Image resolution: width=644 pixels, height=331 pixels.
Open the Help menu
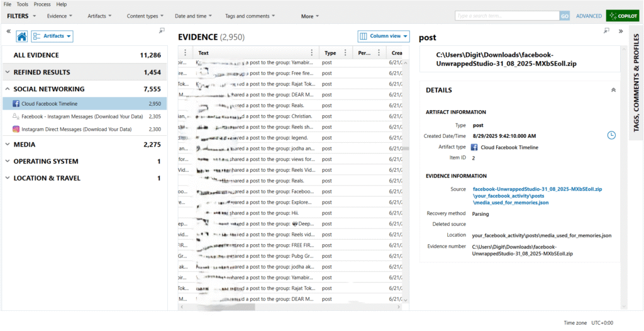(x=62, y=4)
